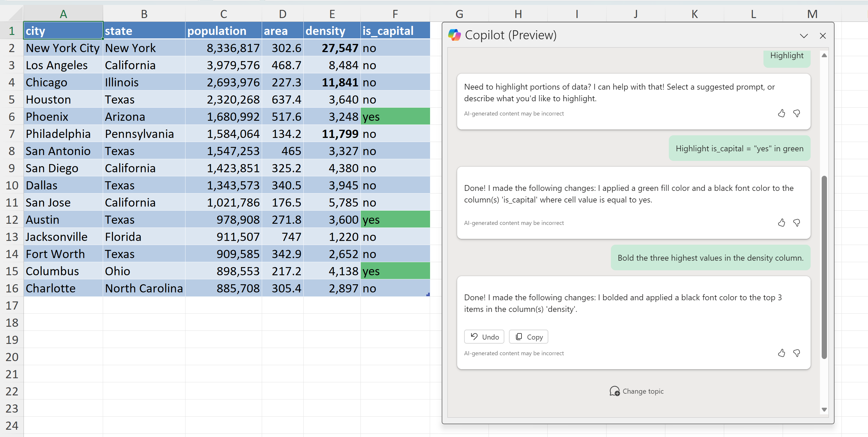The image size is (868, 437).
Task: Click the Copilot logo icon in the pane header
Action: point(454,35)
